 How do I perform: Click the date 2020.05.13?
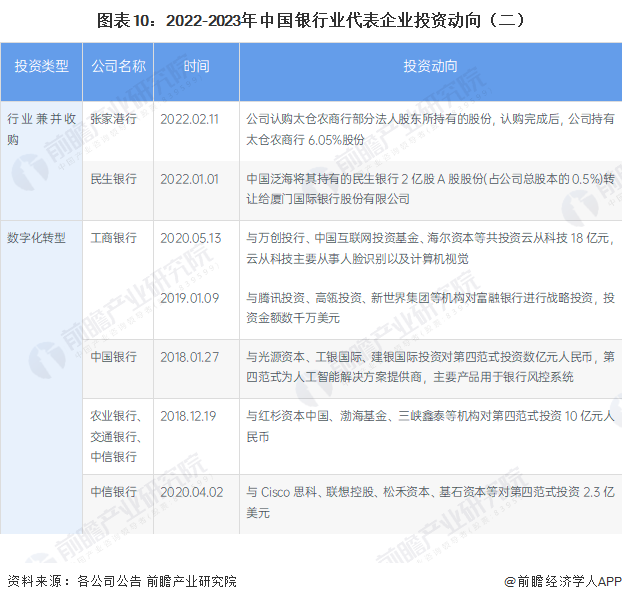pos(190,238)
